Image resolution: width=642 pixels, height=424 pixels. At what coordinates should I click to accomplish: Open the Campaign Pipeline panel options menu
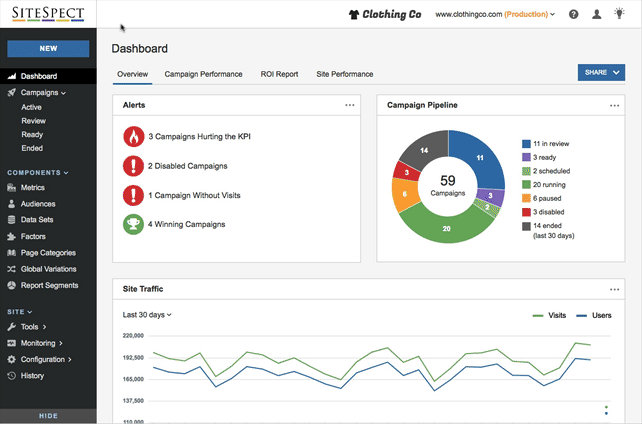click(x=614, y=106)
